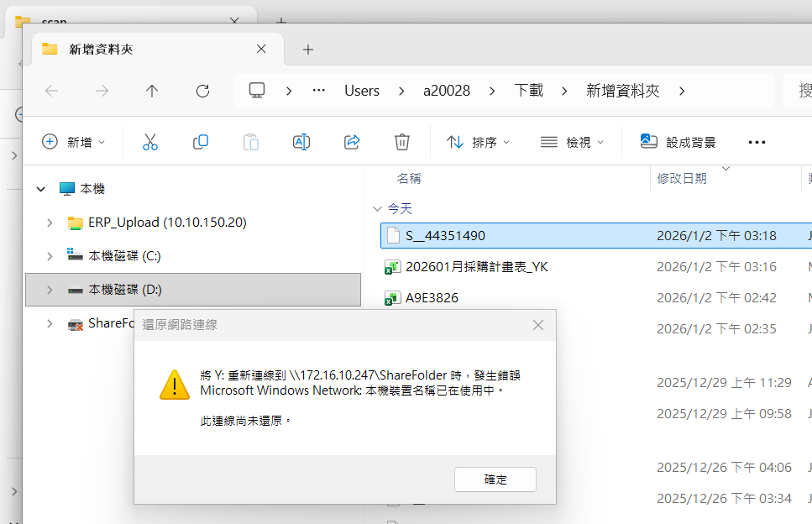Click the Rename icon in toolbar
This screenshot has width=812, height=524.
click(x=301, y=142)
